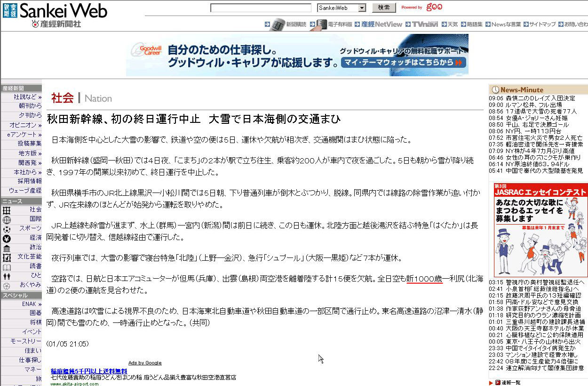Open the 投稿募集 sidebar menu item

pos(30,144)
